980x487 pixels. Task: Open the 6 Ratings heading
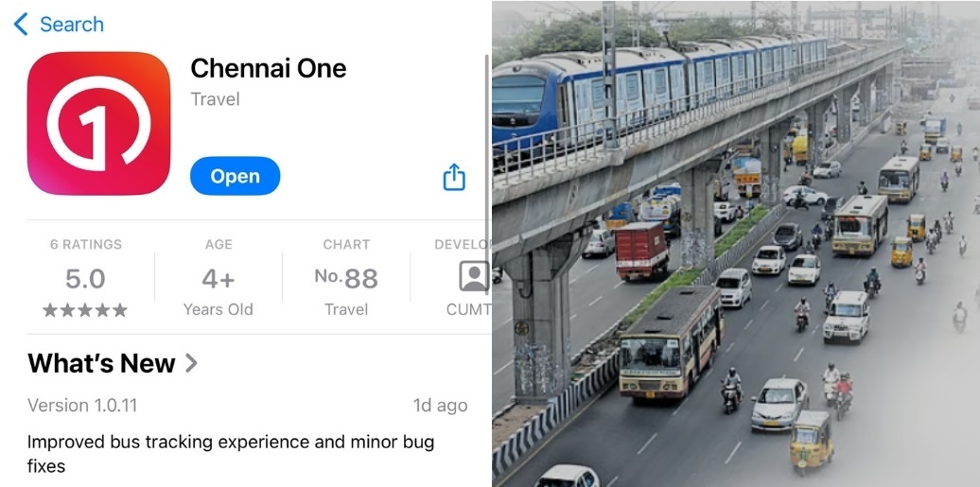[x=86, y=244]
